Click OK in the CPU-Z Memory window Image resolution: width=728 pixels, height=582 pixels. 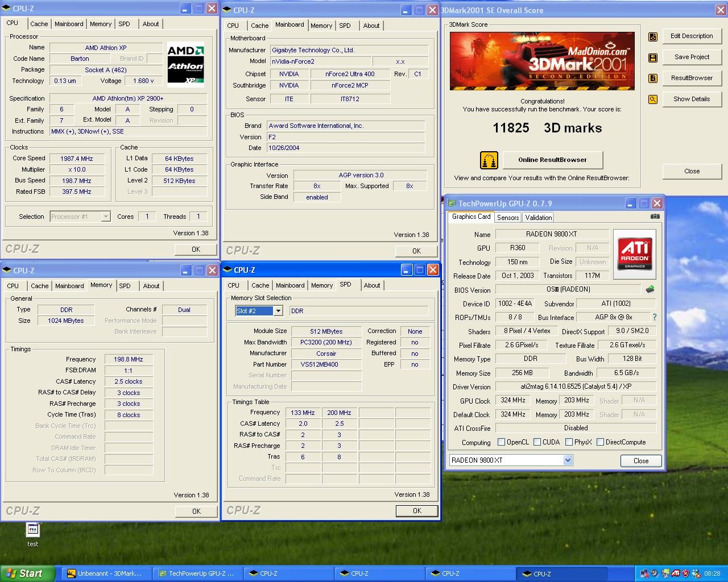tap(196, 512)
